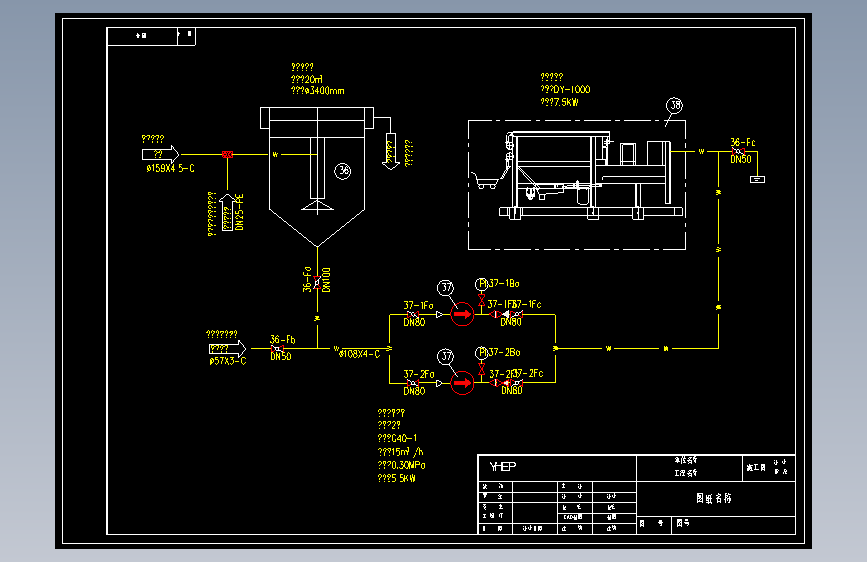This screenshot has height=562, width=867.
Task: Click the filter press machine drawing
Action: click(592, 175)
